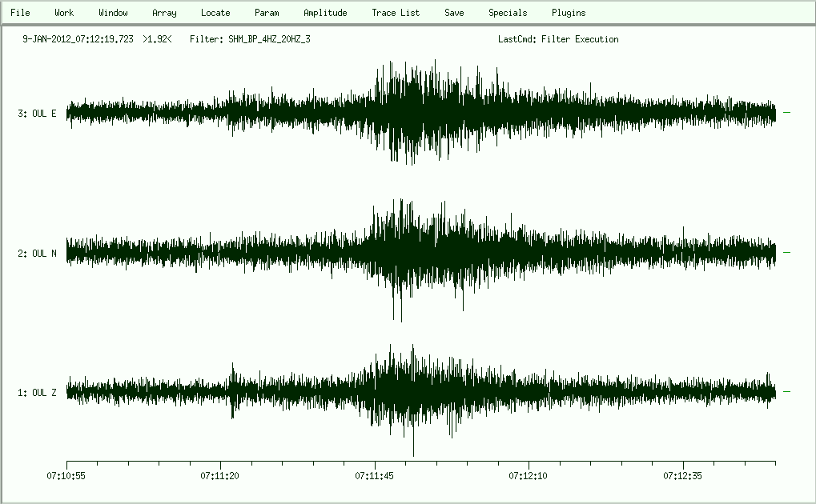The image size is (816, 504).
Task: Click the 07:11:20 time axis mark
Action: (x=220, y=475)
